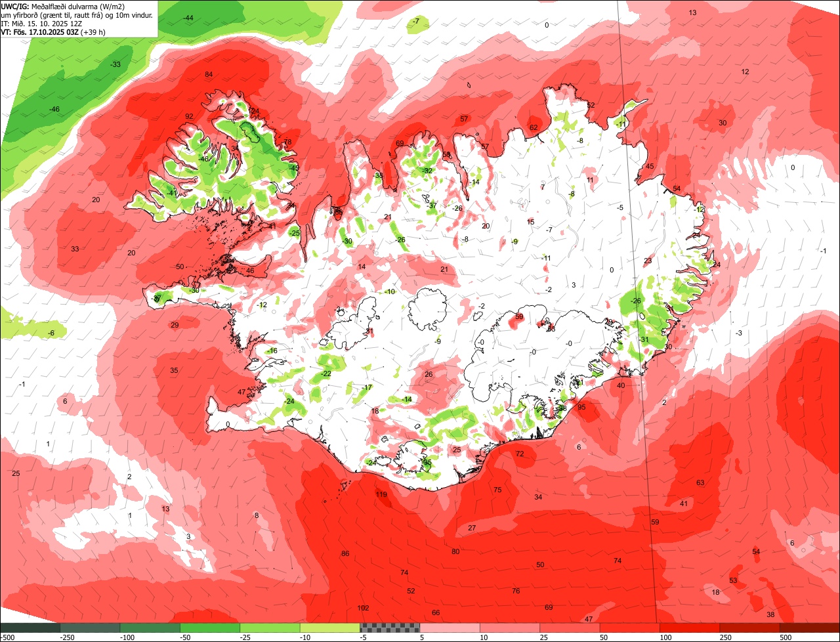Click the darkest green legend swatch right of -500
The image size is (840, 642).
click(x=30, y=628)
